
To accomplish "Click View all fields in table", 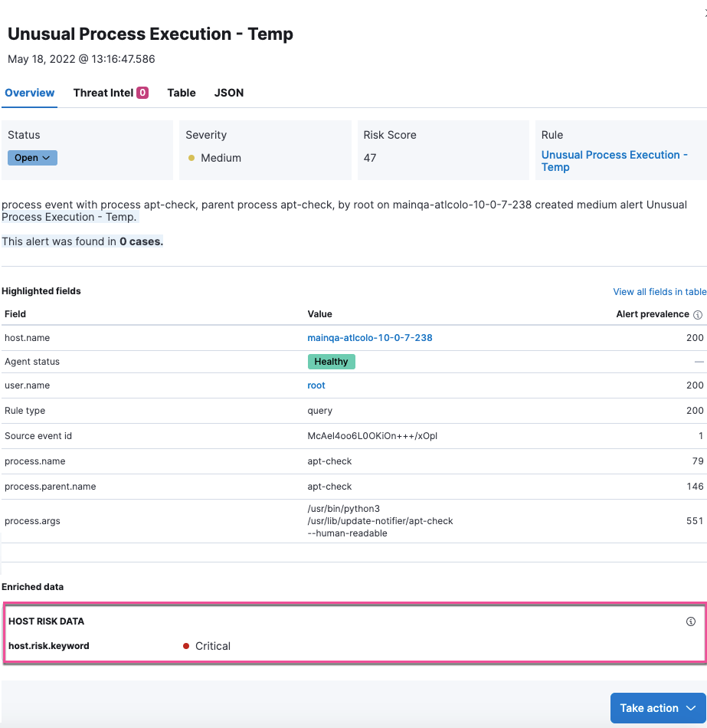I will point(660,292).
